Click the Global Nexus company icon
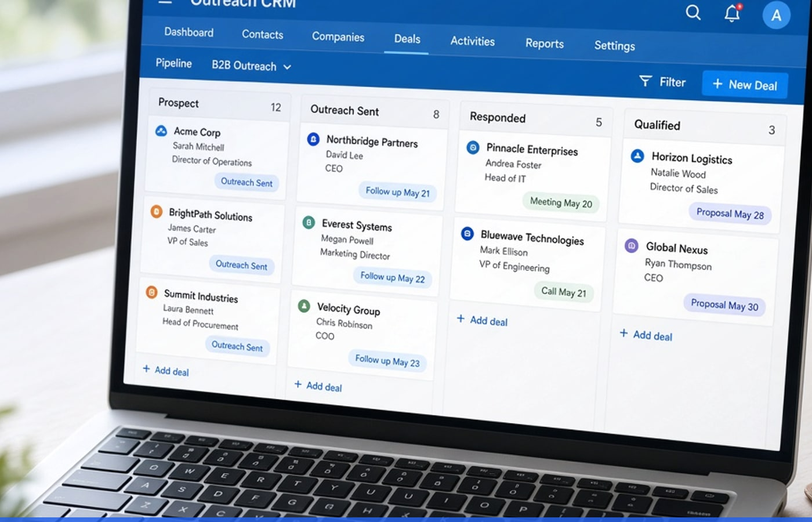Viewport: 812px width, 522px height. pos(632,246)
